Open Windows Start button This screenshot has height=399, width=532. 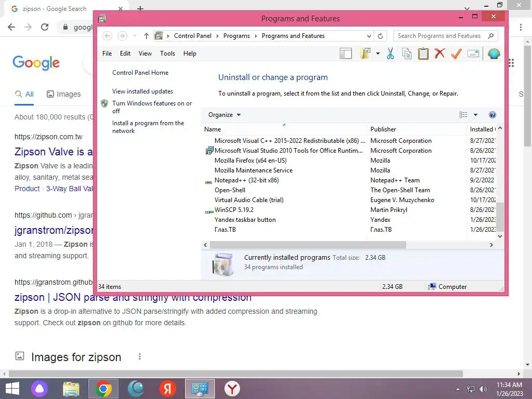click(12, 389)
